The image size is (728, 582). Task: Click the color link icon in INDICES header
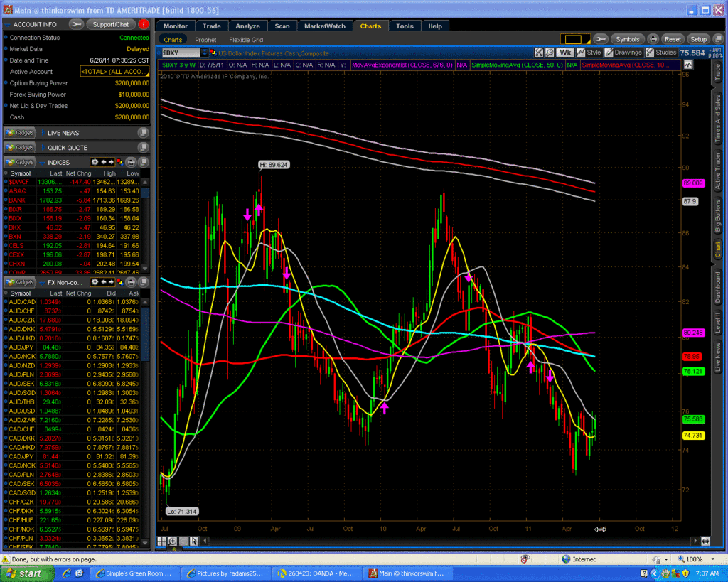(118, 162)
